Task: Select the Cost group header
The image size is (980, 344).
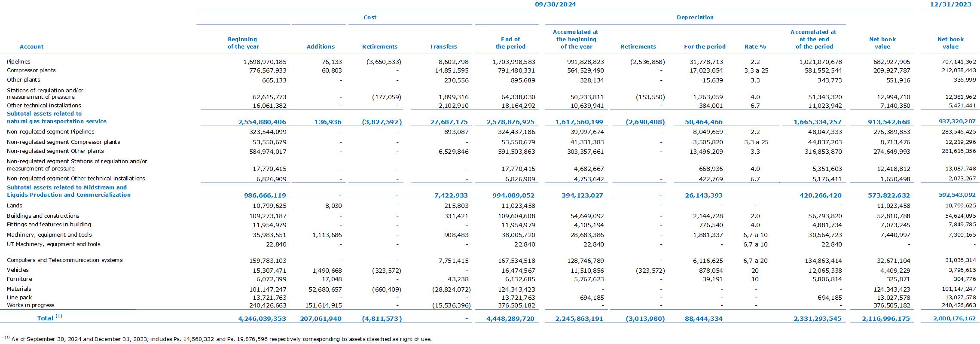Action: [x=370, y=18]
